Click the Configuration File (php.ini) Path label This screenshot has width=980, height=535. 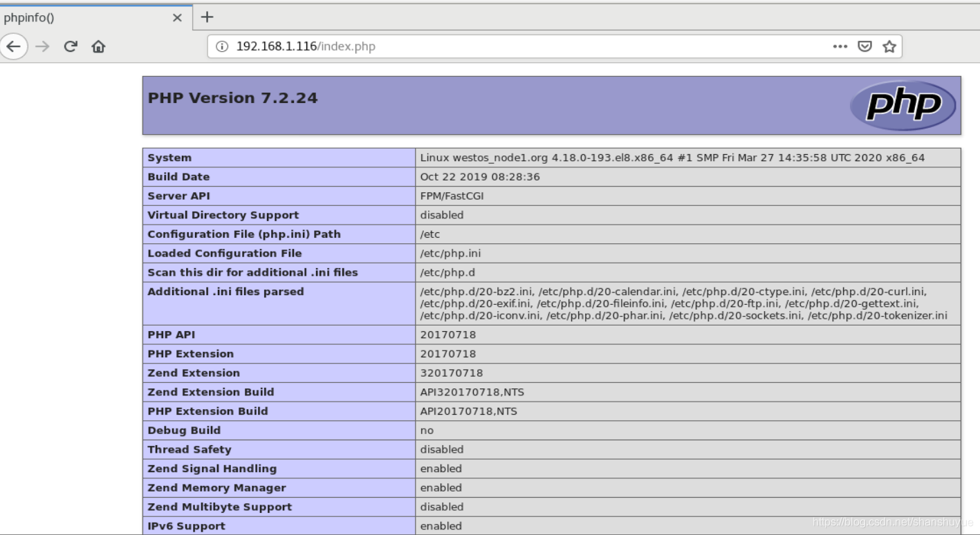tap(244, 234)
